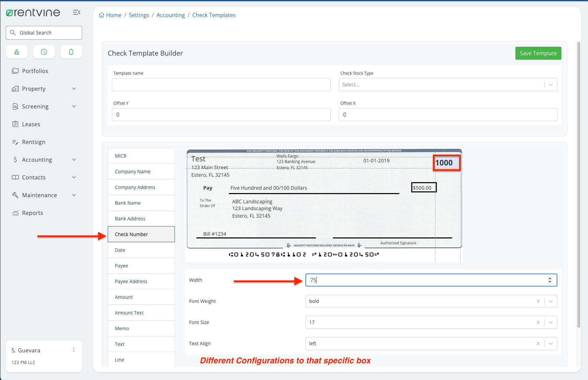The width and height of the screenshot is (588, 380).
Task: Click the Rentsign signature icon
Action: [15, 142]
